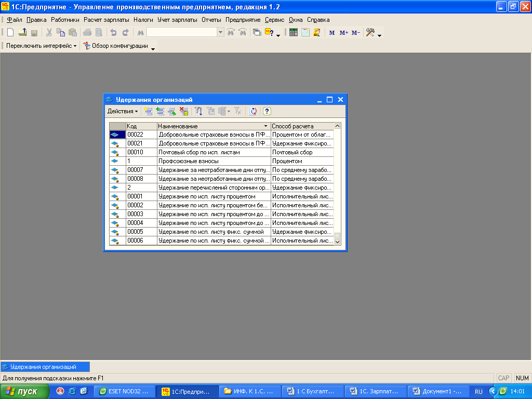The height and width of the screenshot is (399, 532).
Task: Open the Сервис menu
Action: point(274,20)
